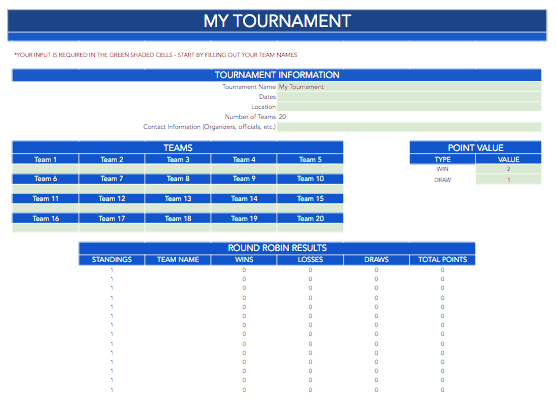Image resolution: width=556 pixels, height=408 pixels.
Task: Click the Team 17 header cell
Action: coord(112,218)
